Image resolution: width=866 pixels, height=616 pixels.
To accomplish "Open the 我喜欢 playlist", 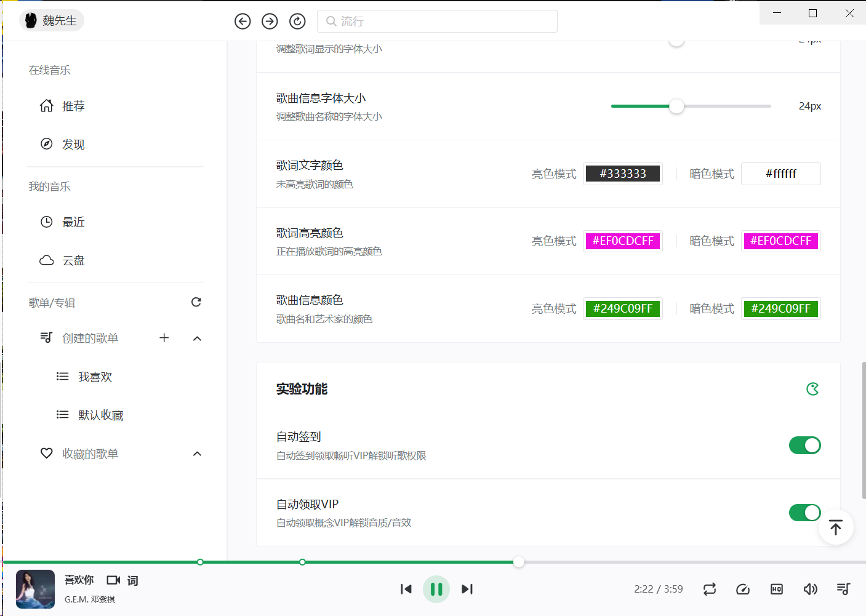I will pyautogui.click(x=96, y=376).
